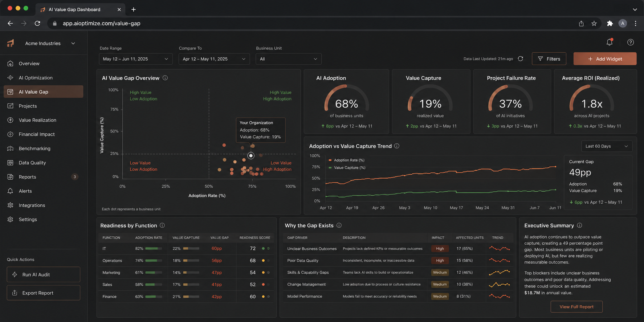Toggle the Value Capture (%) legend series

[x=347, y=168]
